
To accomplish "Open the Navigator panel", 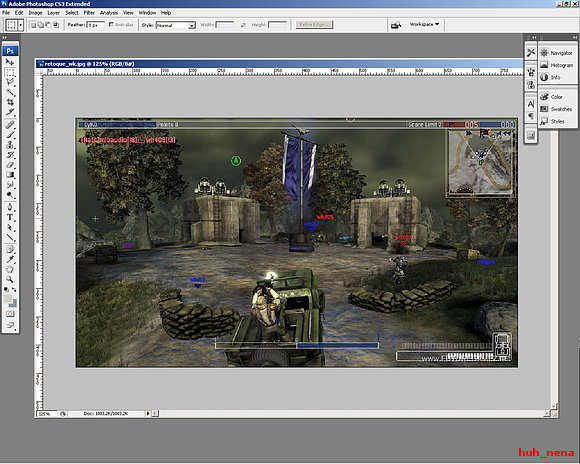I will point(557,53).
